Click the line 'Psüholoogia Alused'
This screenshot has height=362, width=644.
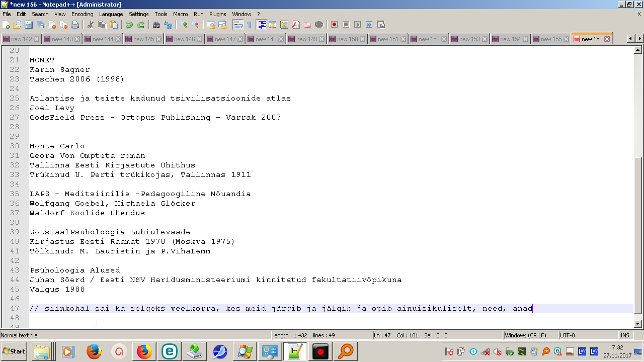(x=74, y=270)
